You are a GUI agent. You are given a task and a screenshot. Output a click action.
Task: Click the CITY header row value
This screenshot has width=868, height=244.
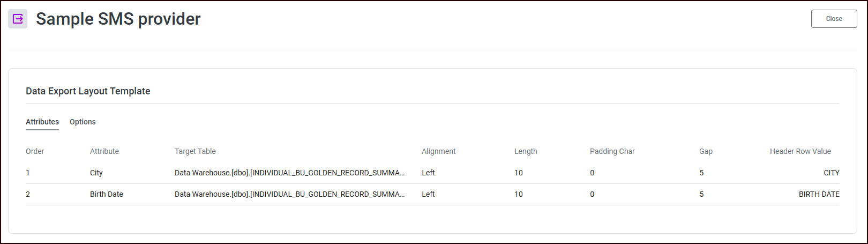[x=831, y=173]
